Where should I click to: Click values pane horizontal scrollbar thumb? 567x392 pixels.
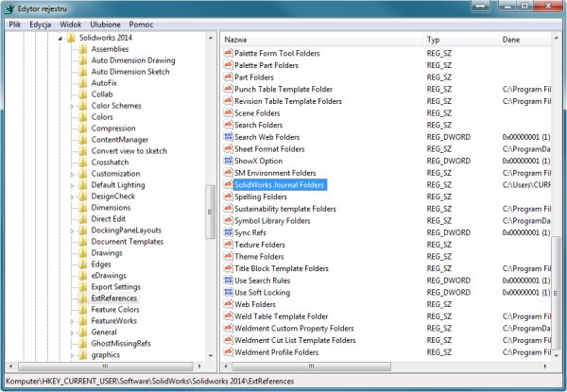coord(311,366)
